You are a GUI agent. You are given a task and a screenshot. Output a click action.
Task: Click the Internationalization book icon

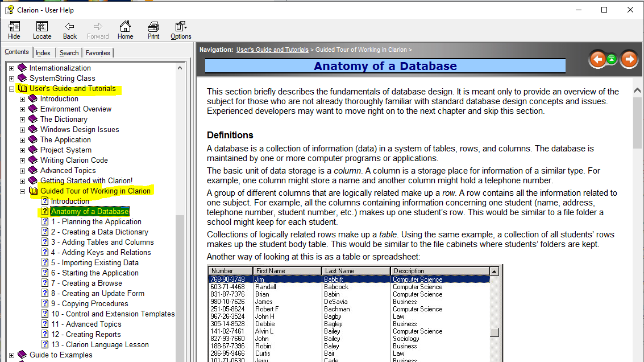coord(23,68)
